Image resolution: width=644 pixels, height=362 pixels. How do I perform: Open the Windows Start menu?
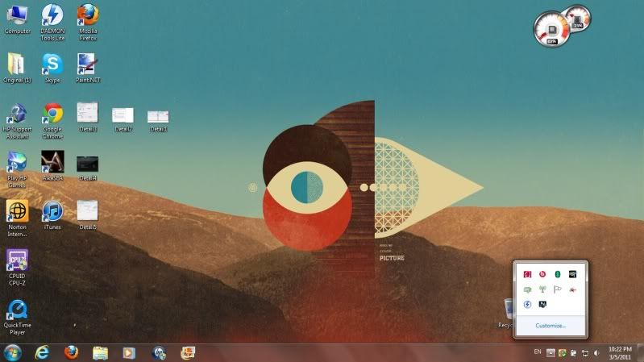pyautogui.click(x=13, y=352)
